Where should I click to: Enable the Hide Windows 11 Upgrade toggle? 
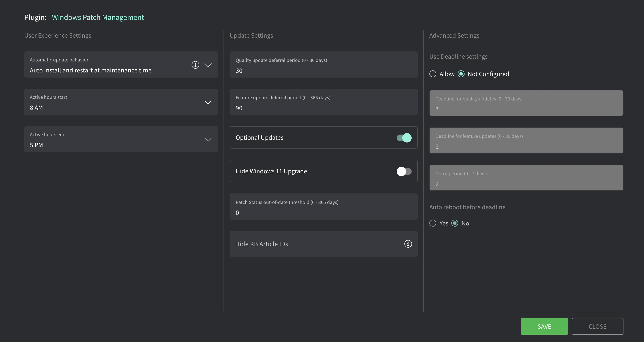point(404,171)
